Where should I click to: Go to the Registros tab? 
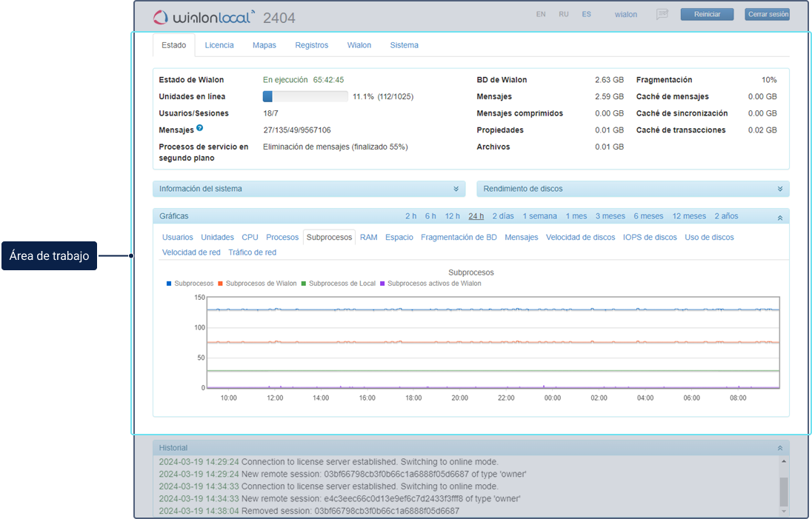[312, 45]
